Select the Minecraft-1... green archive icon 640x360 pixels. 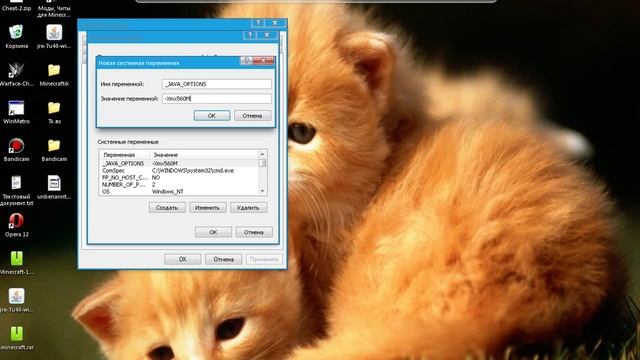pyautogui.click(x=17, y=258)
